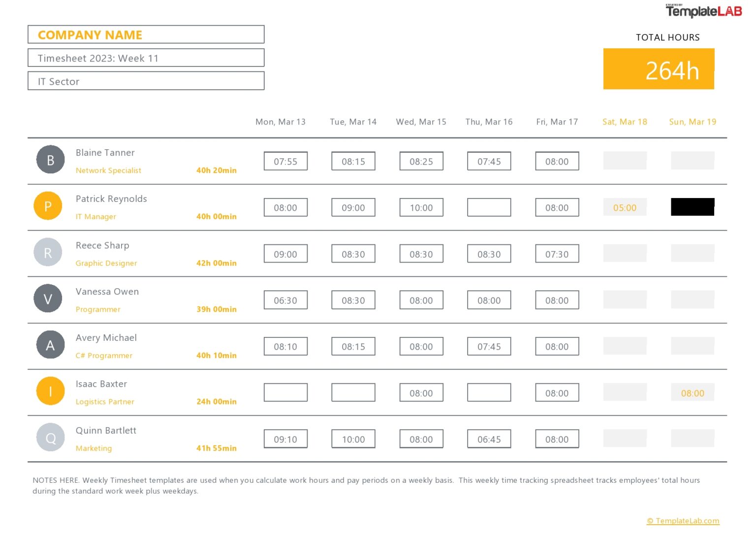Click the Timesheet 2023: Week 11 field
The image size is (756, 535).
146,58
